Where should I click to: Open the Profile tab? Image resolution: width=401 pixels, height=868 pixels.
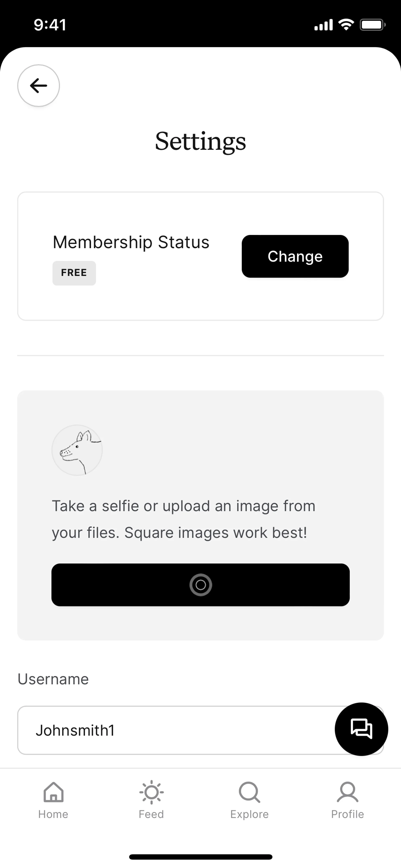click(347, 800)
